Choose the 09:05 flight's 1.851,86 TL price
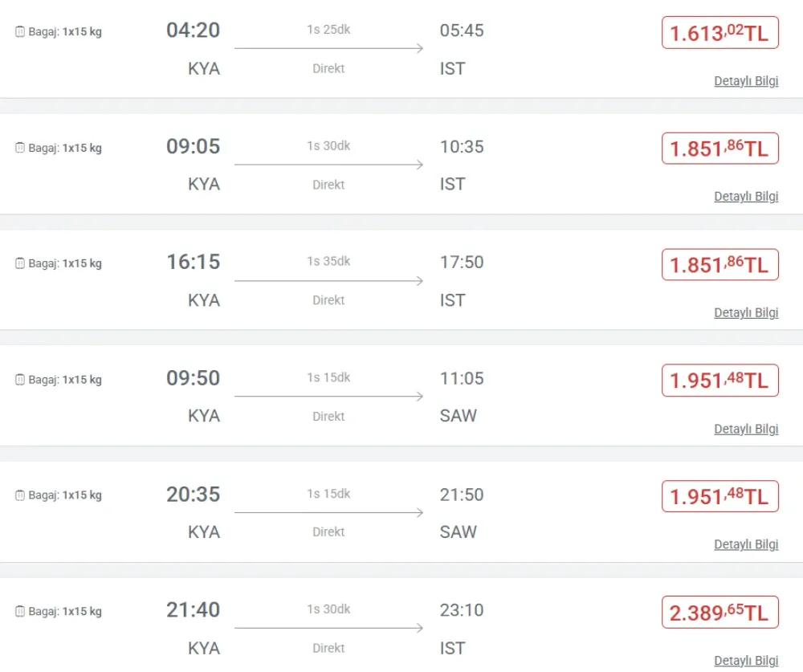This screenshot has width=803, height=672. pyautogui.click(x=719, y=149)
